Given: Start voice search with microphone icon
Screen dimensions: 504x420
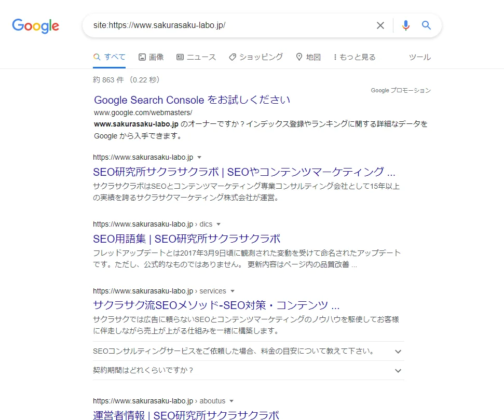Looking at the screenshot, I should [406, 25].
